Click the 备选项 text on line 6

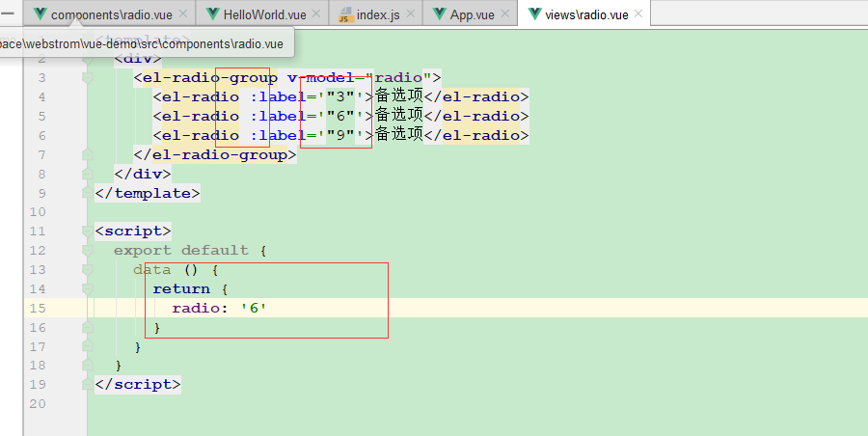[x=398, y=135]
